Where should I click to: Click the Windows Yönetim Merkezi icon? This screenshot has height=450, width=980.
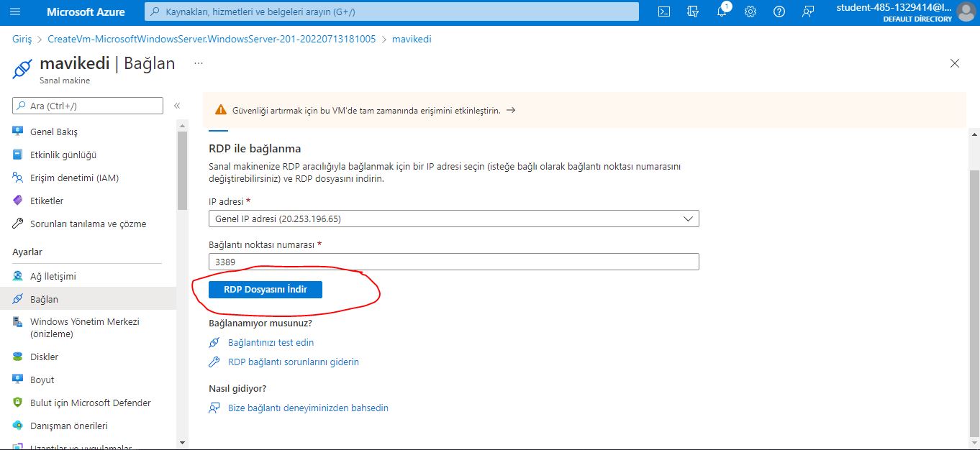18,322
